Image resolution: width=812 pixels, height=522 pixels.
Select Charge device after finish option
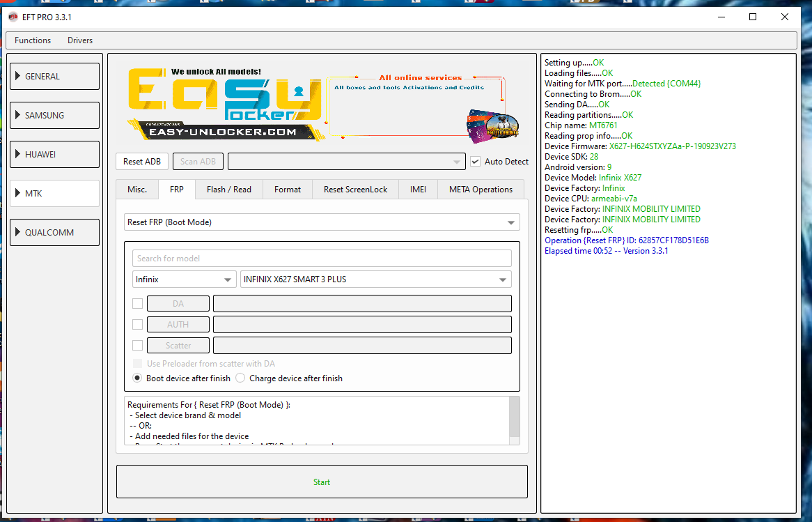[240, 378]
